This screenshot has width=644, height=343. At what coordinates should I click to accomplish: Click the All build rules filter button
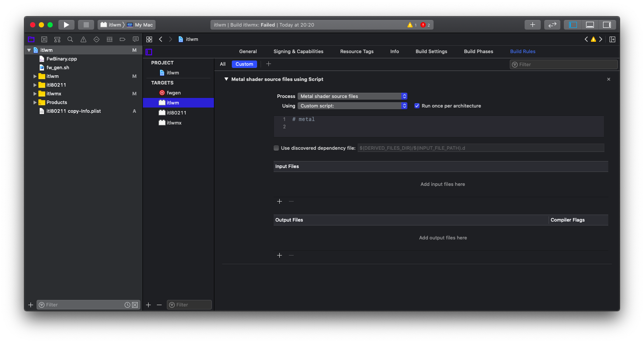(223, 64)
